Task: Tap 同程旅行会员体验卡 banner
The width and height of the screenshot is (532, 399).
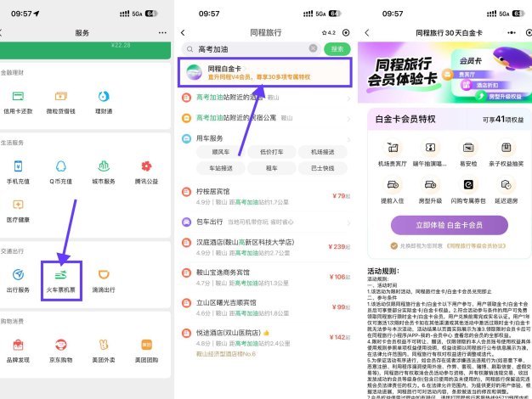Action: [x=444, y=72]
